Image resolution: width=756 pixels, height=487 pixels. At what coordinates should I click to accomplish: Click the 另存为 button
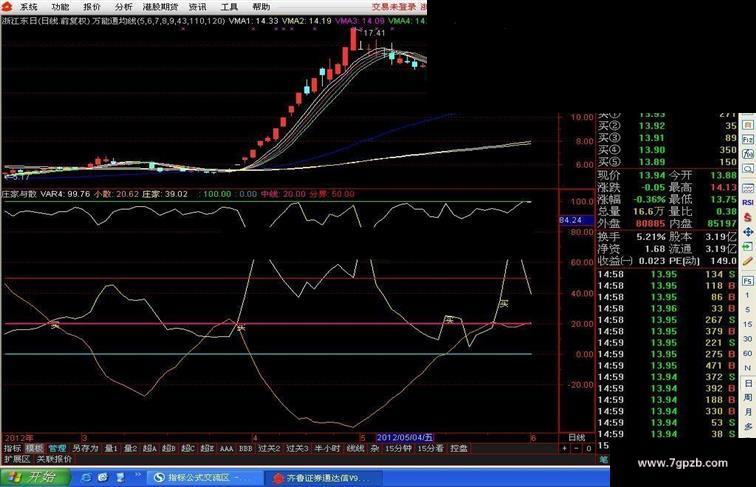tap(85, 448)
